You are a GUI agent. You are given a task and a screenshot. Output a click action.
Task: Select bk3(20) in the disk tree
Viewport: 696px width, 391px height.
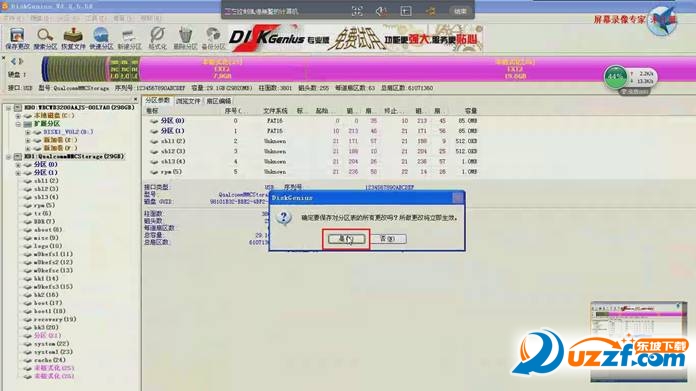[46, 328]
